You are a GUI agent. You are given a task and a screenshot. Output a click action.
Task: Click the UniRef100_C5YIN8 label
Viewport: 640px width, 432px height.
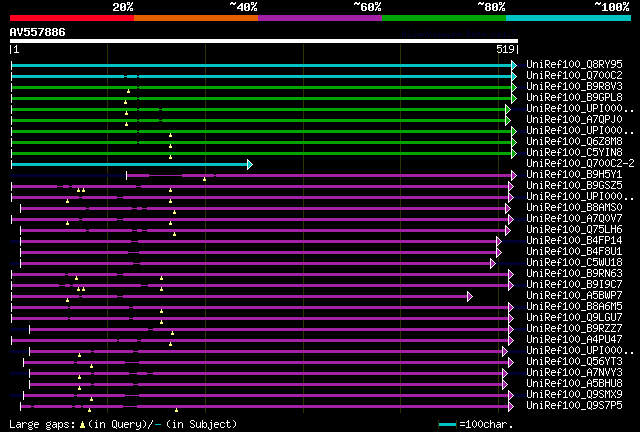(x=574, y=153)
